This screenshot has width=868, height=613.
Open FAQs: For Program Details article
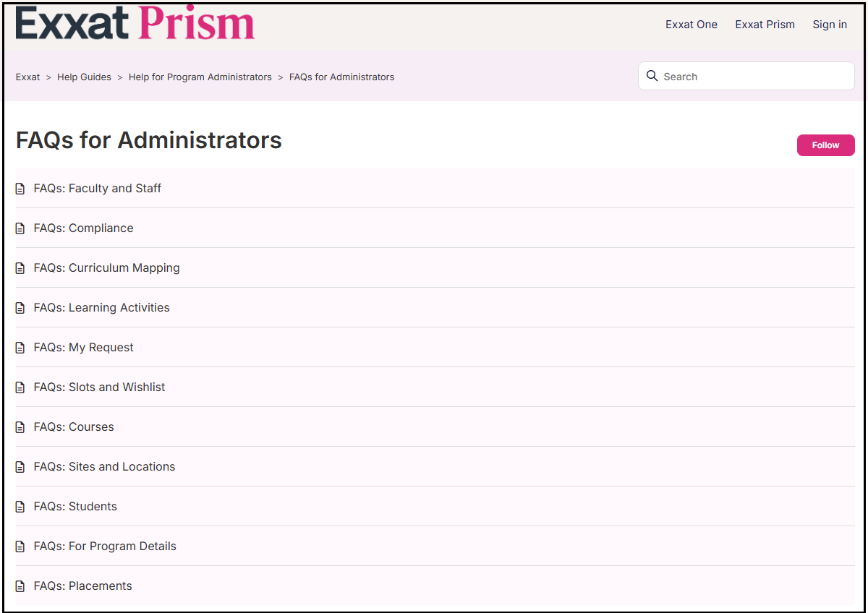pyautogui.click(x=105, y=546)
